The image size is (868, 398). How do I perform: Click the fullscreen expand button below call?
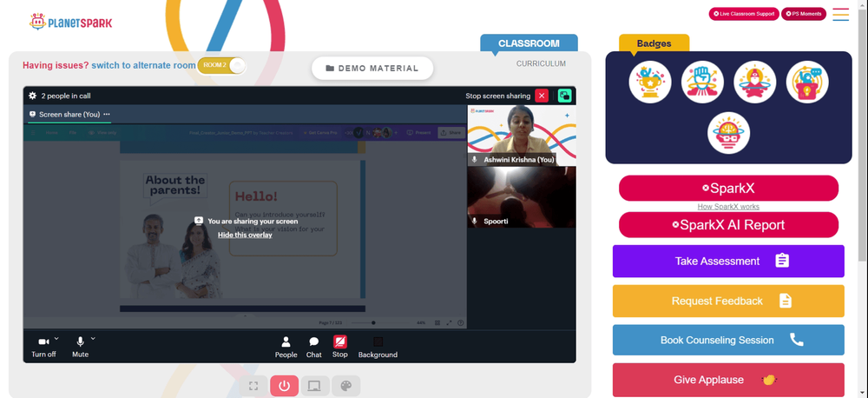click(254, 386)
